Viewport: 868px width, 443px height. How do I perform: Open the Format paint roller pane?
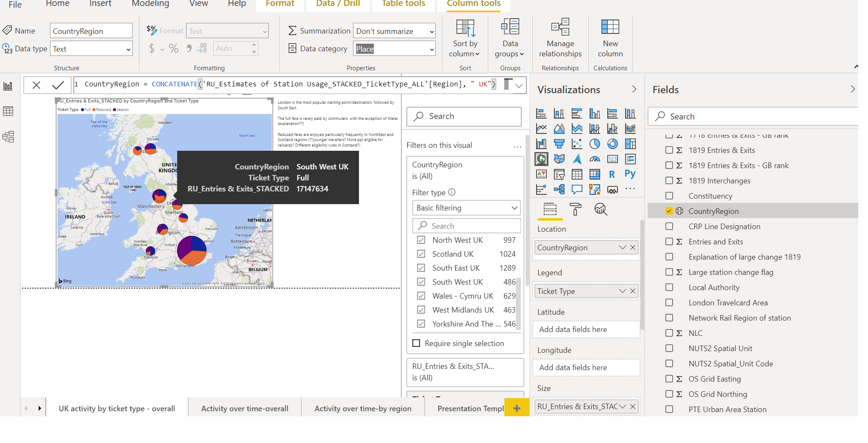click(575, 209)
